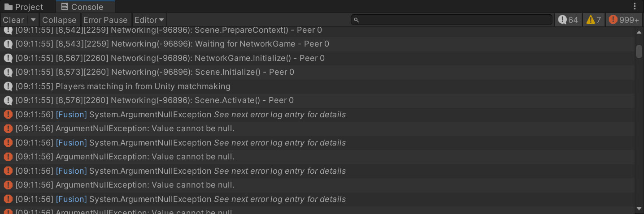Enable the Collapse toggle
644x214 pixels.
pos(59,20)
